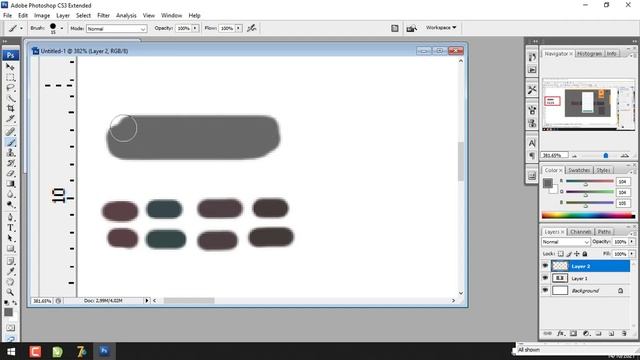This screenshot has width=640, height=360.
Task: Enable the airbrush option
Action: coord(252,28)
